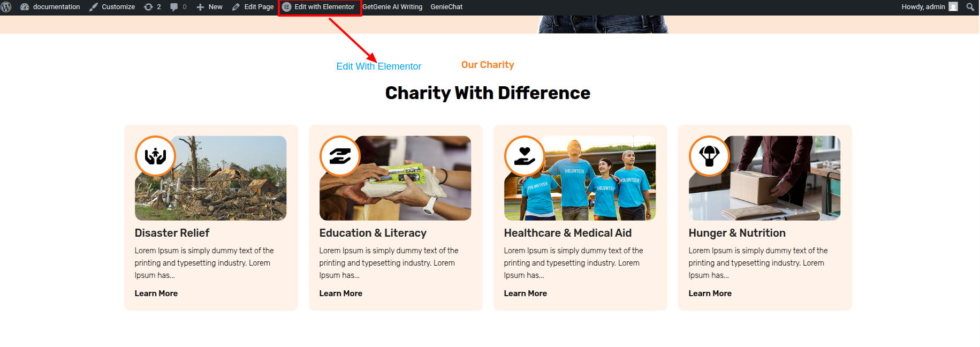Select Customize in the admin bar

click(x=112, y=7)
